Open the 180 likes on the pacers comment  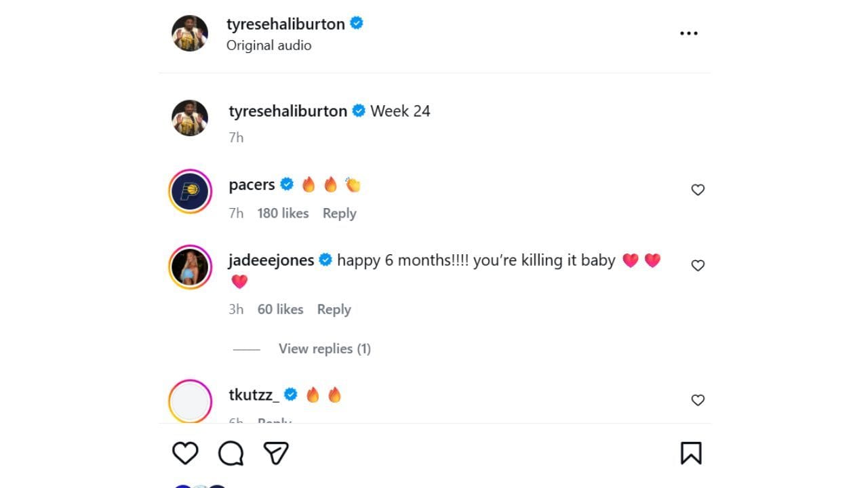(283, 213)
